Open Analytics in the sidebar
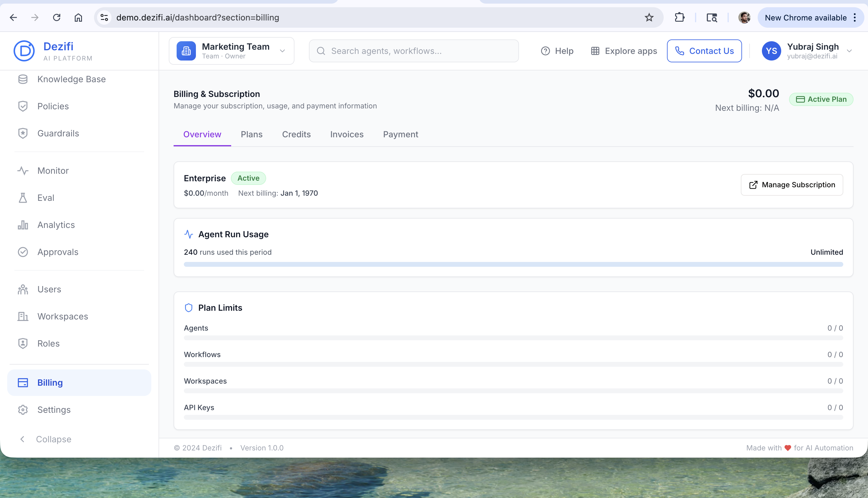The height and width of the screenshot is (498, 868). 79,225
